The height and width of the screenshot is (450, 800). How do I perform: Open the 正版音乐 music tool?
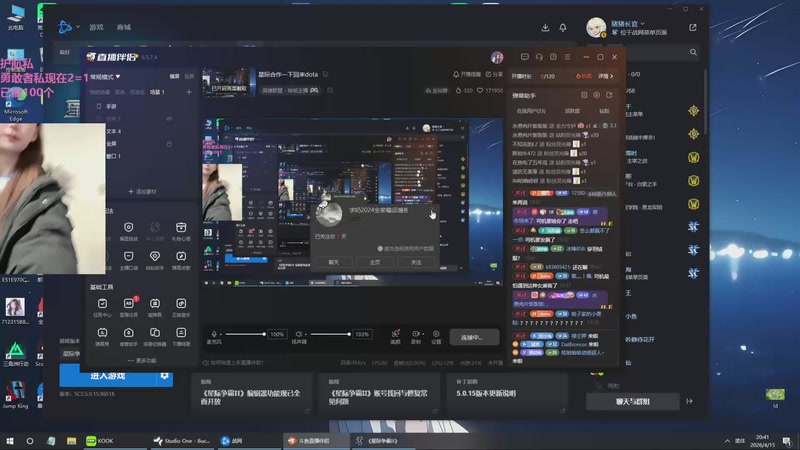[x=181, y=307]
